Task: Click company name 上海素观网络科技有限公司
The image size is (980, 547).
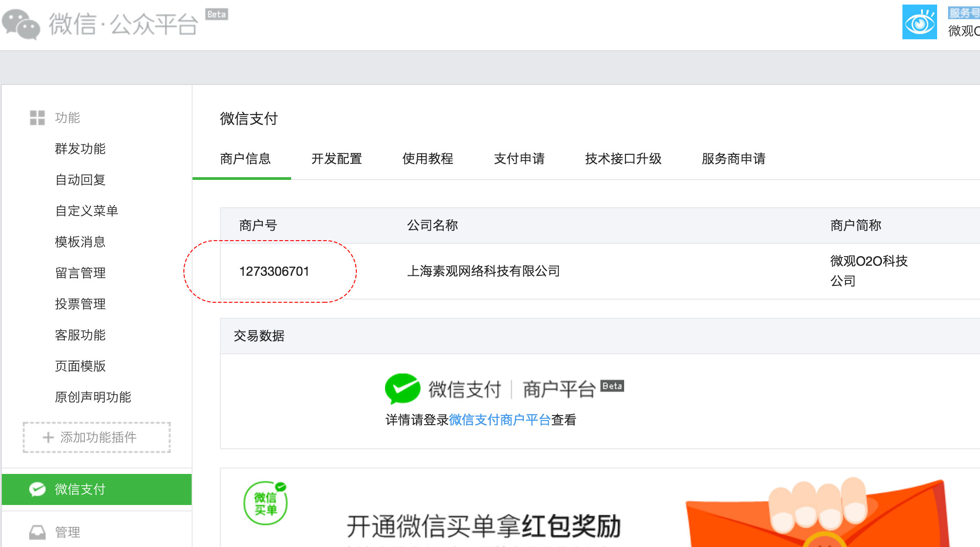Action: (483, 271)
